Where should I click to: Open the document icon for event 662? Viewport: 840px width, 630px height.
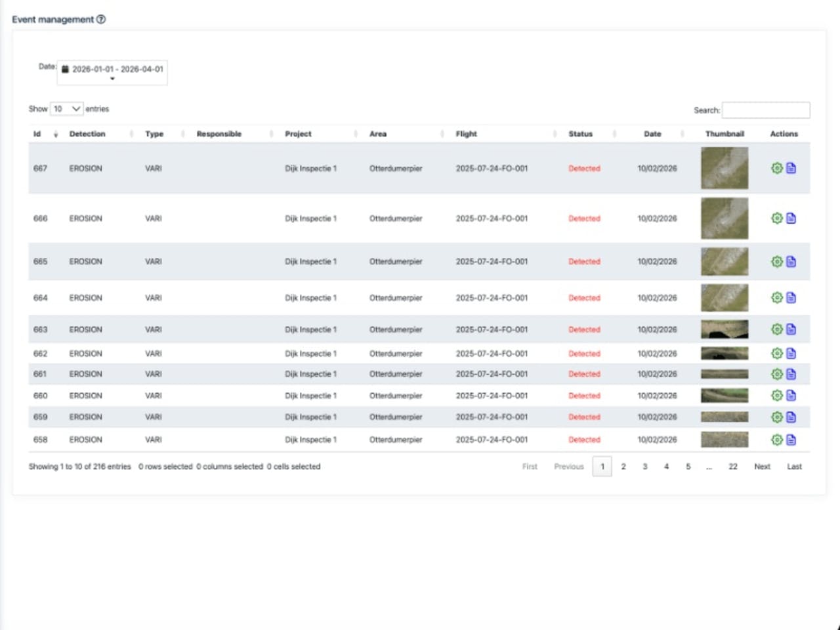pyautogui.click(x=791, y=353)
